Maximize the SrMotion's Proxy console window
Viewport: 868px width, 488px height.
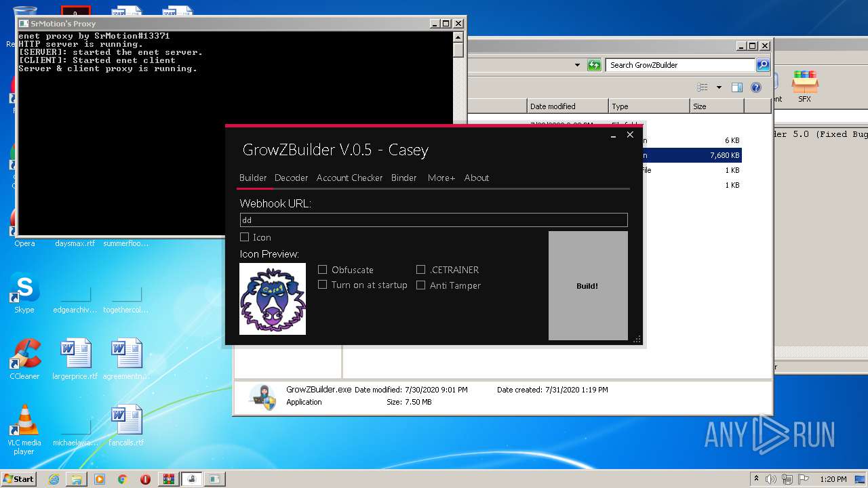point(446,24)
